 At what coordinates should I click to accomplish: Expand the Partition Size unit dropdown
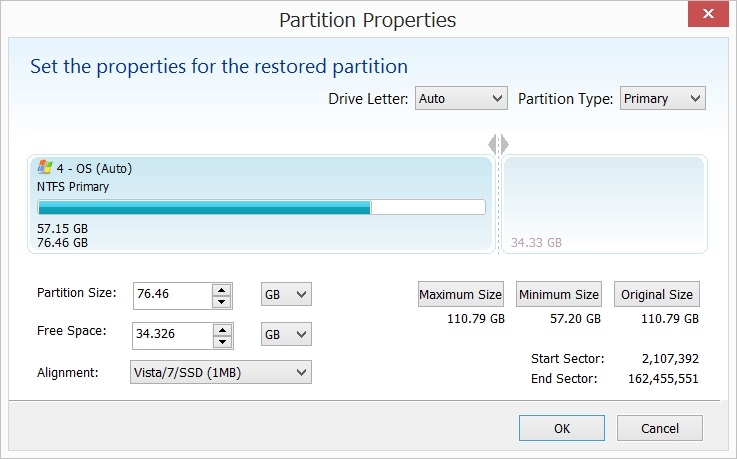point(286,295)
